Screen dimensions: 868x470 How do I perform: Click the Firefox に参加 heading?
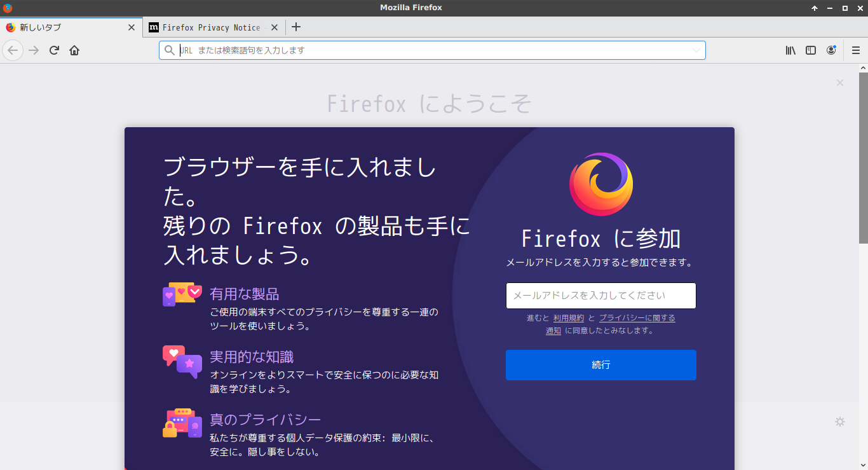coord(600,239)
